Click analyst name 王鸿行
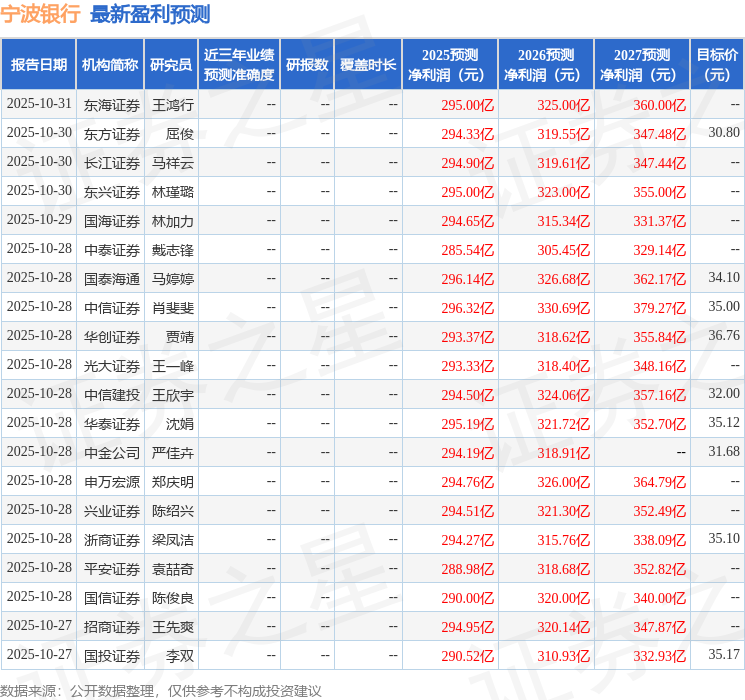 [173, 105]
